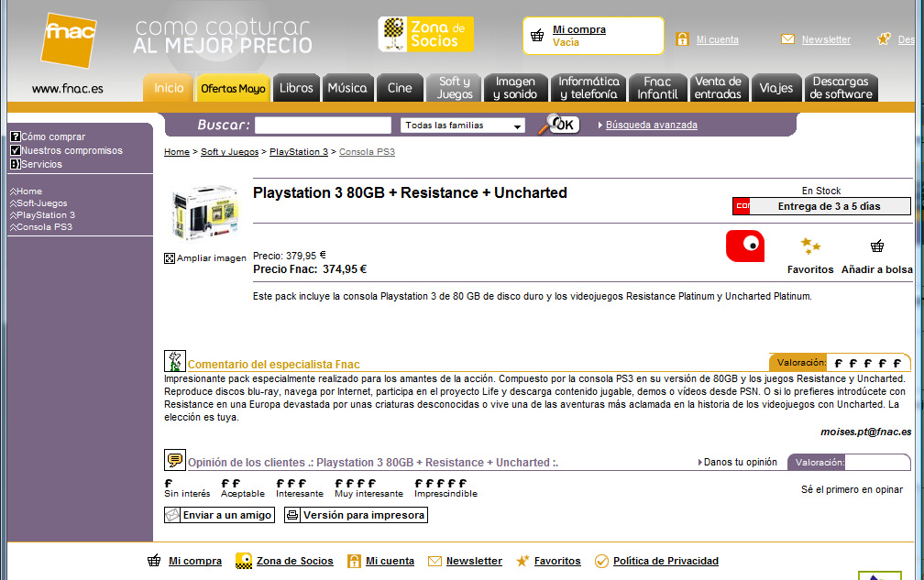Follow the PlayStation 3 breadcrumb link
Image resolution: width=924 pixels, height=580 pixels.
point(298,151)
